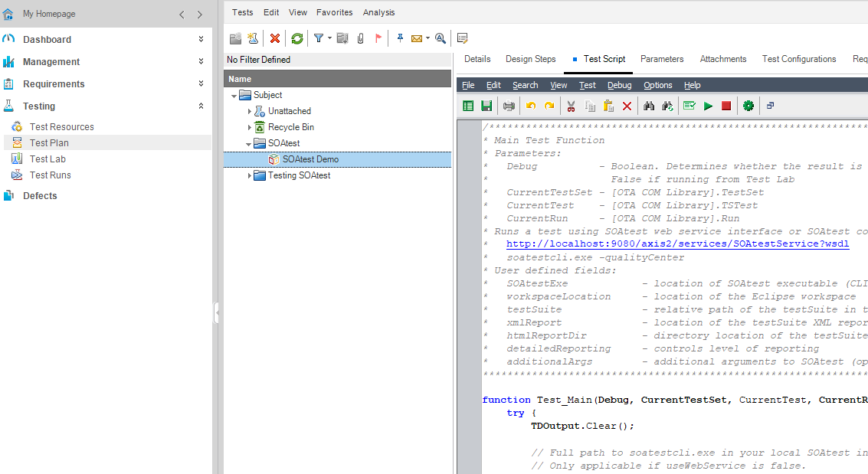This screenshot has height=474, width=868.
Task: Refresh the test plan tree
Action: tap(297, 38)
